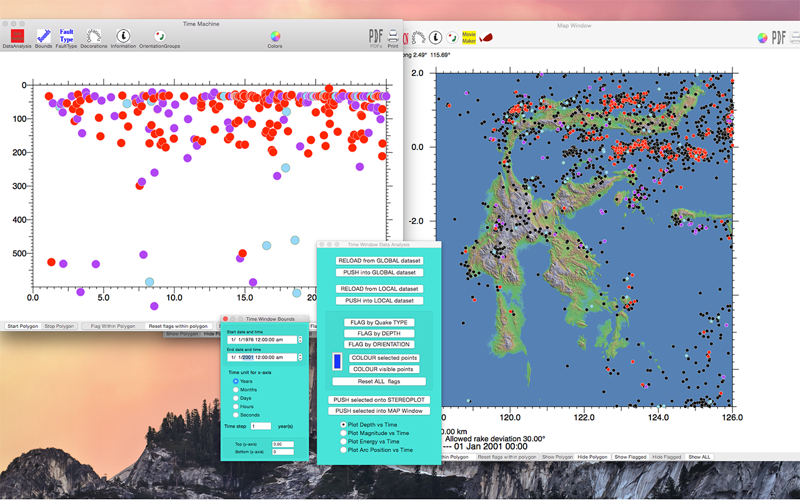Click RELOAD from GLOBAL dataset button

click(379, 261)
